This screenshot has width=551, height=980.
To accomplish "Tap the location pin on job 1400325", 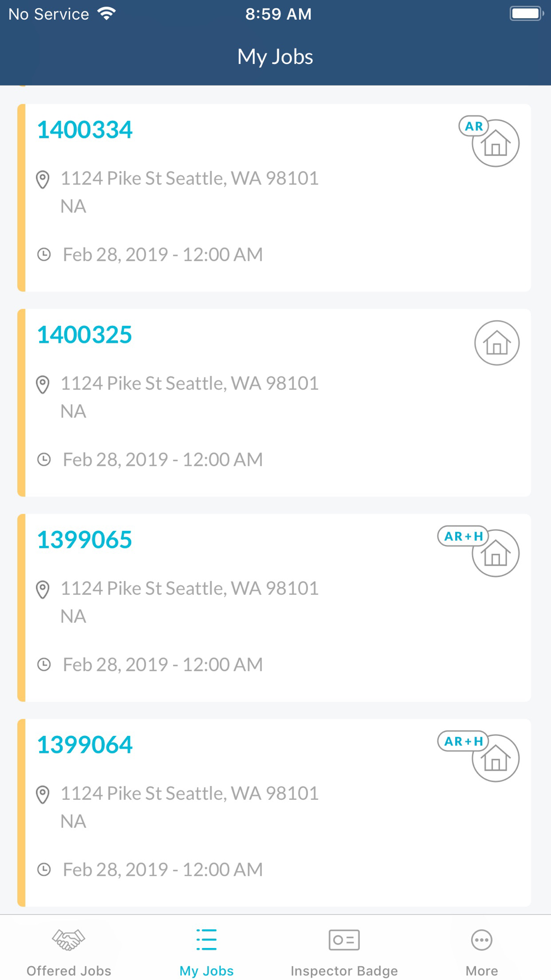I will click(x=43, y=384).
